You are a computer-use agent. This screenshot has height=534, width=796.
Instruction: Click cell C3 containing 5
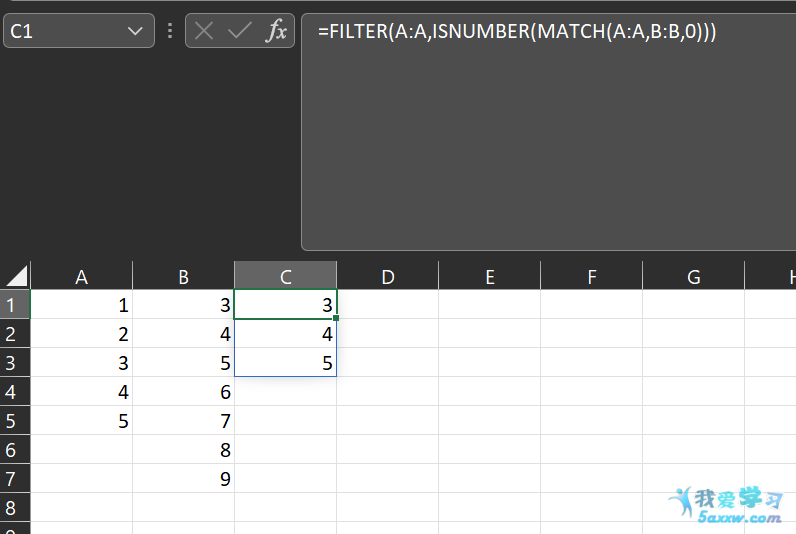[285, 362]
